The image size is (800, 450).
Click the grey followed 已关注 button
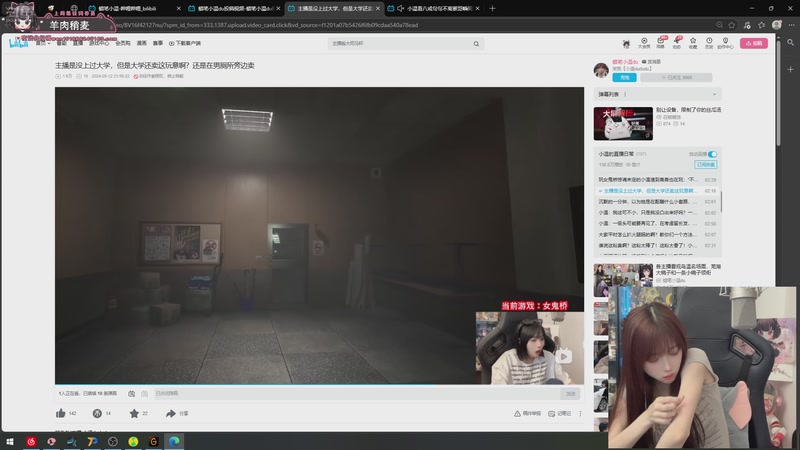676,78
